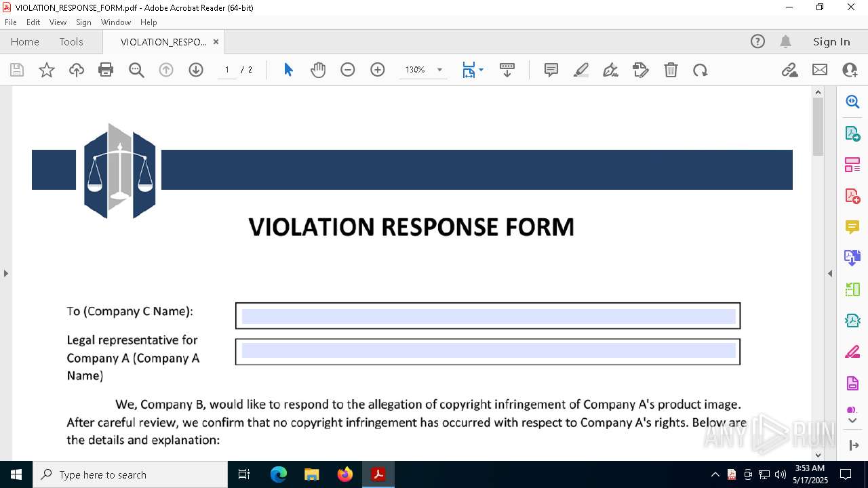This screenshot has width=868, height=488.
Task: Open Create PDF tool in right pane
Action: pos(852,196)
